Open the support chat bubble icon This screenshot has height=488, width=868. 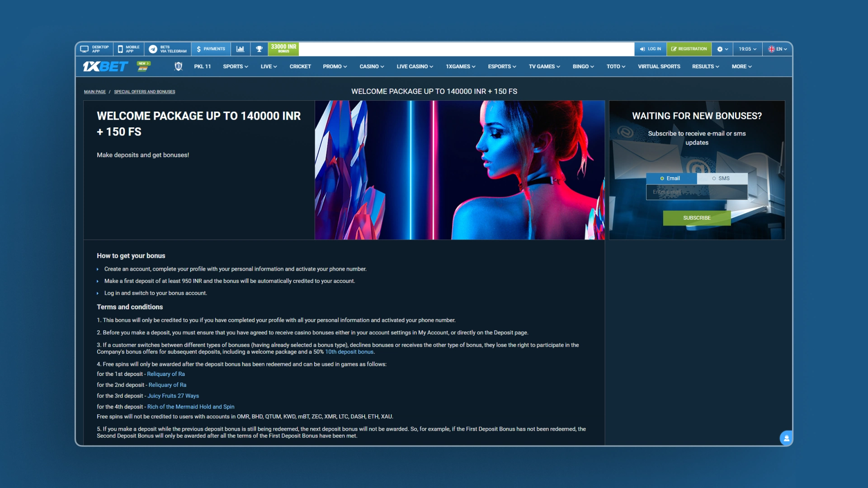coord(786,438)
